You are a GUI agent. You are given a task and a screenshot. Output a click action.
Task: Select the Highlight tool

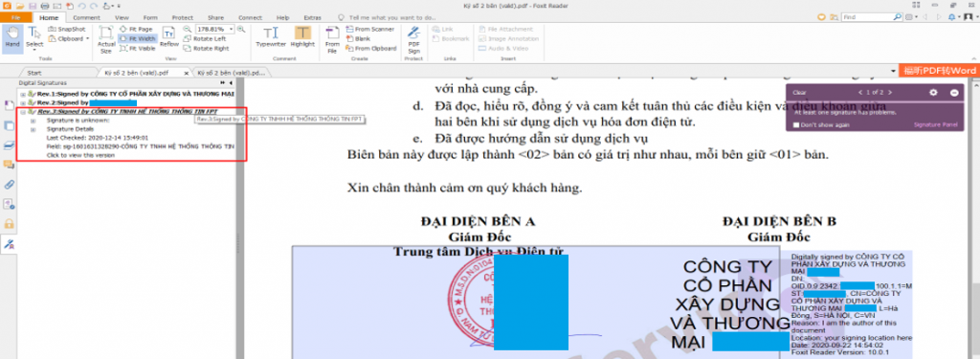(302, 37)
